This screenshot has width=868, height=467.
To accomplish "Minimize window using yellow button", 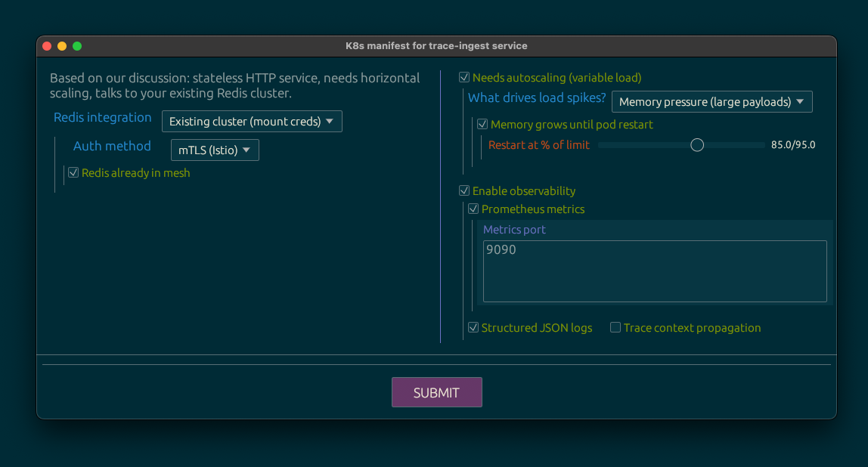I will tap(62, 46).
